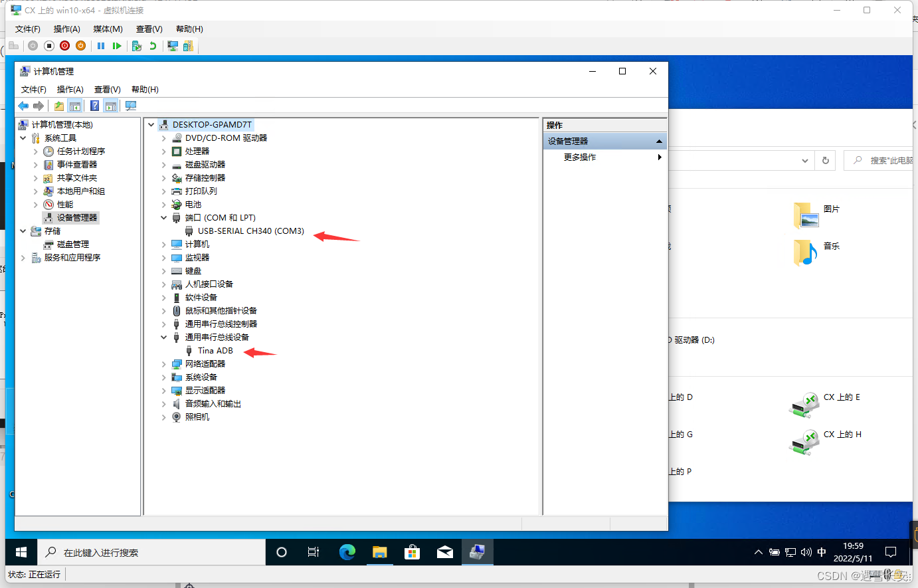The image size is (918, 588).
Task: Pause the virtual machine
Action: coord(101,46)
